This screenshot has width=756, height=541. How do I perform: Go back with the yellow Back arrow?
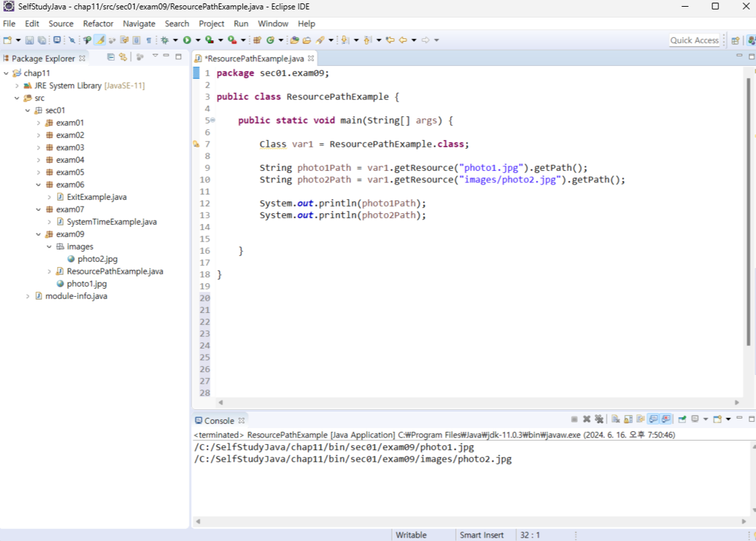point(403,40)
